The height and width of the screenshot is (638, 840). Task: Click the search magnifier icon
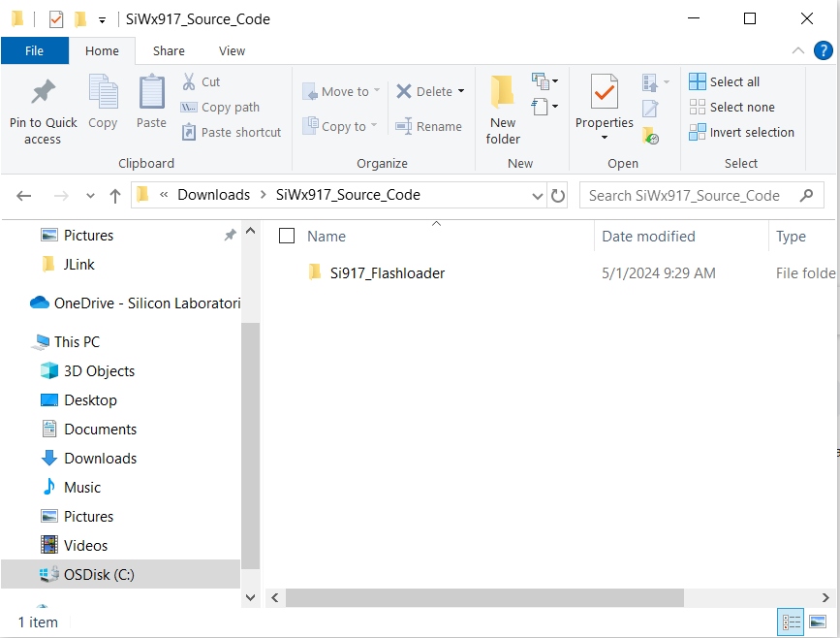coord(806,195)
